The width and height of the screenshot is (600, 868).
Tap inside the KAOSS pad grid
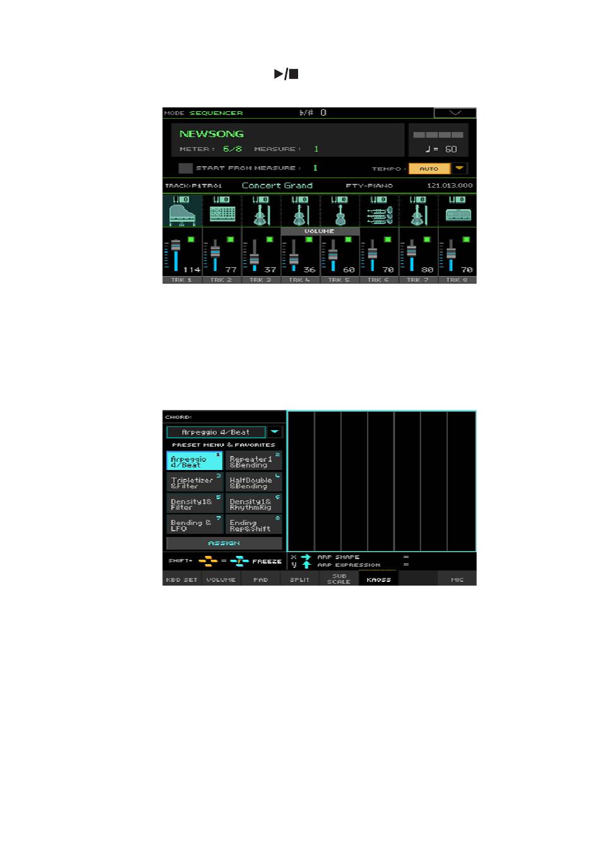(382, 481)
